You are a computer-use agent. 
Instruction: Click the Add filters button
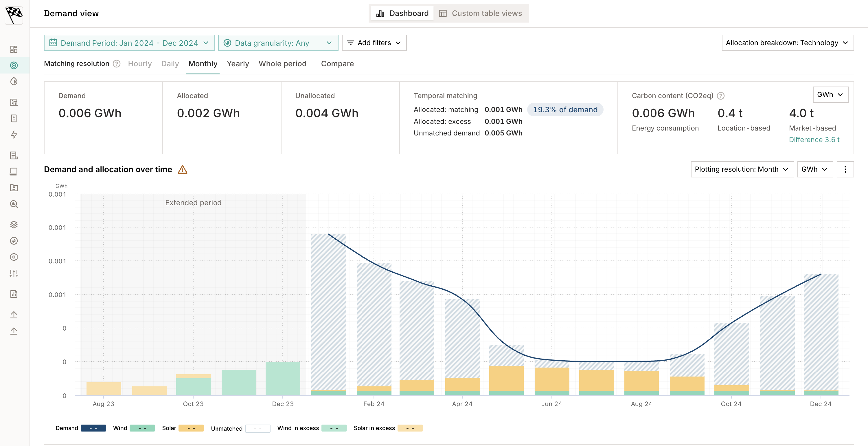(x=374, y=43)
